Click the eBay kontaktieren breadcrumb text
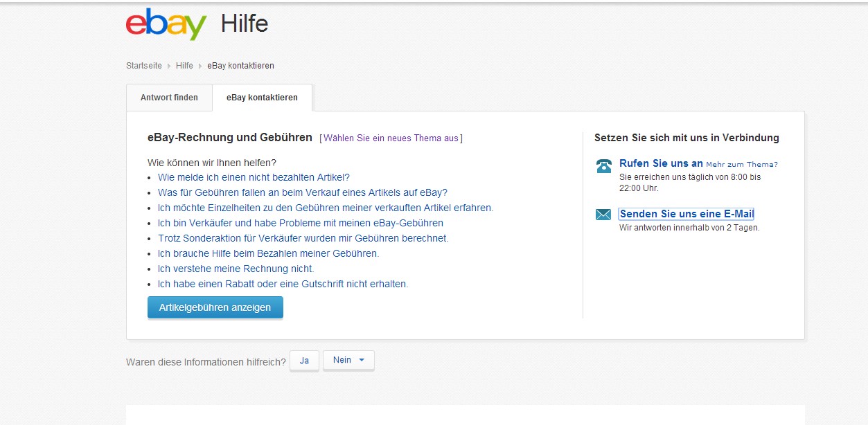Image resolution: width=868 pixels, height=425 pixels. pos(240,66)
